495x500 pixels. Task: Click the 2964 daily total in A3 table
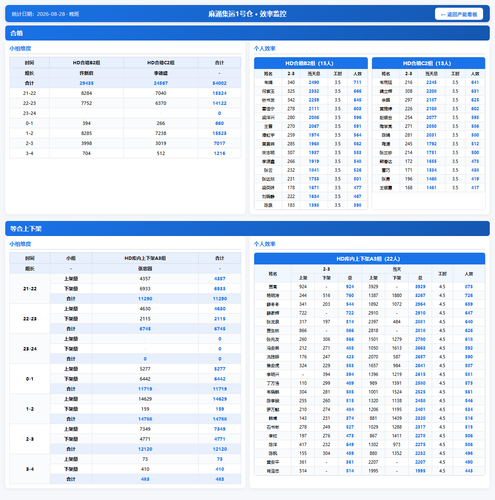(420, 304)
